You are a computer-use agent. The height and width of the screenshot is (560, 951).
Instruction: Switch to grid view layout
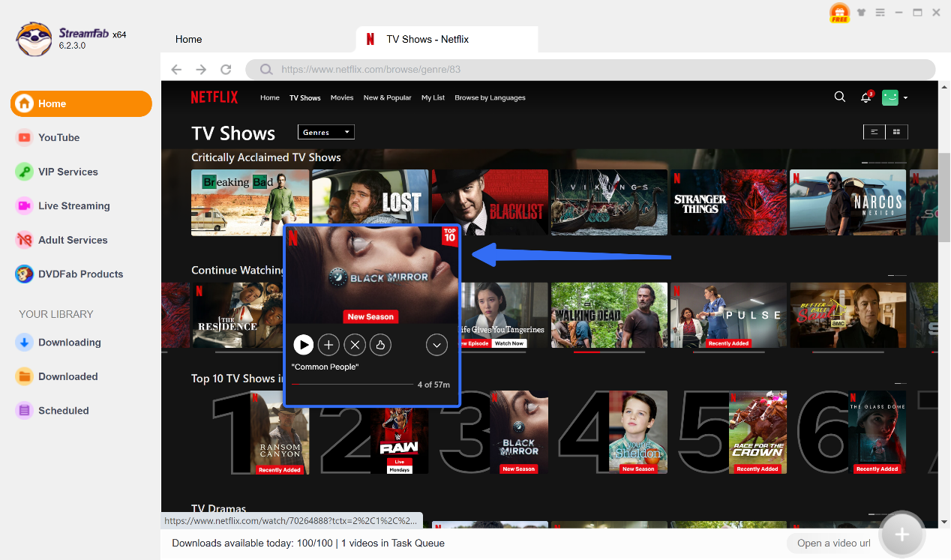click(x=897, y=132)
